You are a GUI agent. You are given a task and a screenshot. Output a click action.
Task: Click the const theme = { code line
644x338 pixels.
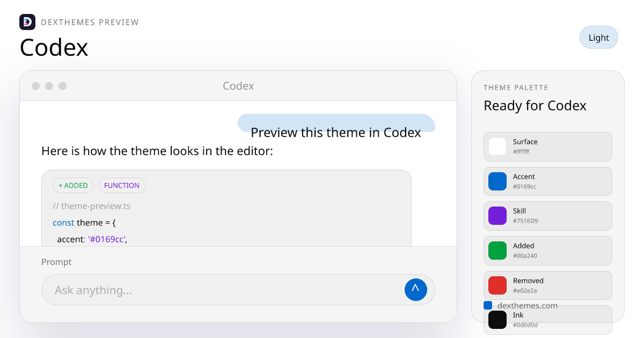click(84, 222)
